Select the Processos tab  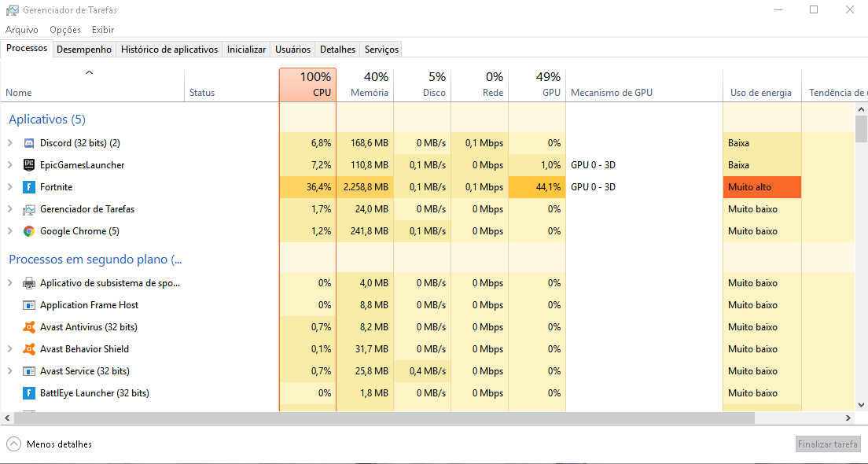click(27, 48)
